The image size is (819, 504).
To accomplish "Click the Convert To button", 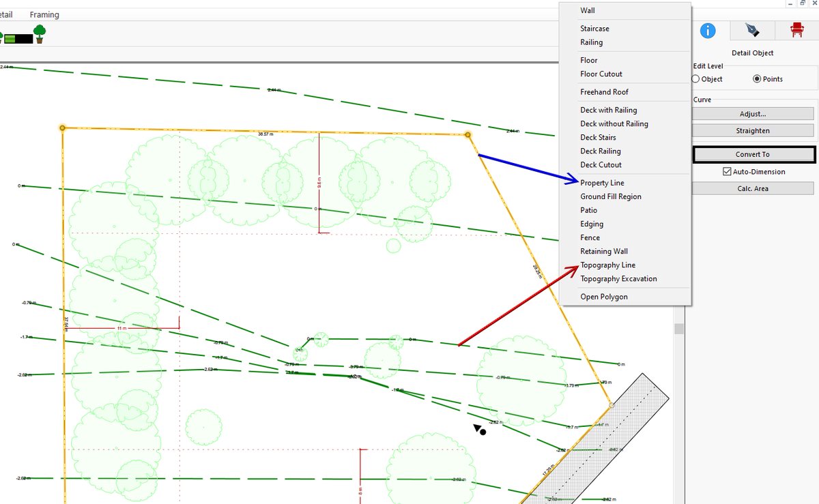I will click(753, 154).
